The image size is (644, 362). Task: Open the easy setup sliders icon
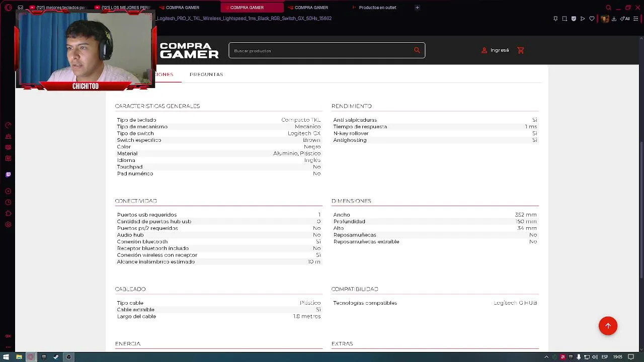(x=636, y=19)
